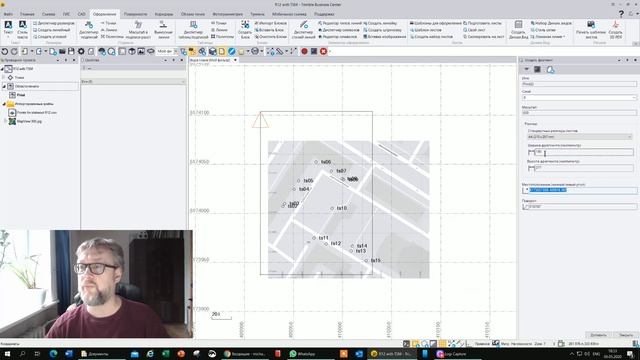Open the Слой dropdown in right panel

pyautogui.click(x=579, y=98)
